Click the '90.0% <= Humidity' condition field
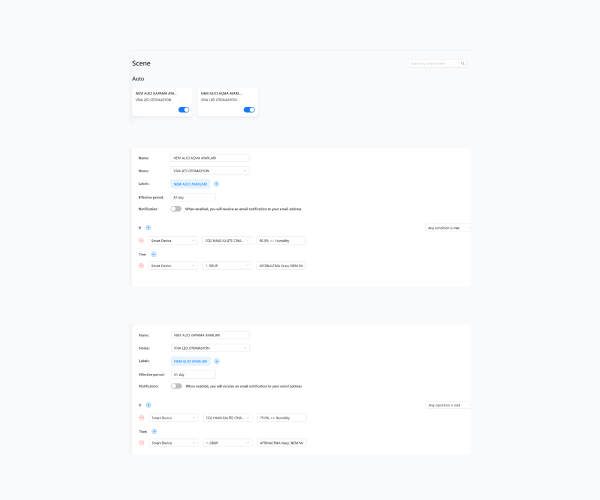Image resolution: width=600 pixels, height=500 pixels. coord(281,241)
